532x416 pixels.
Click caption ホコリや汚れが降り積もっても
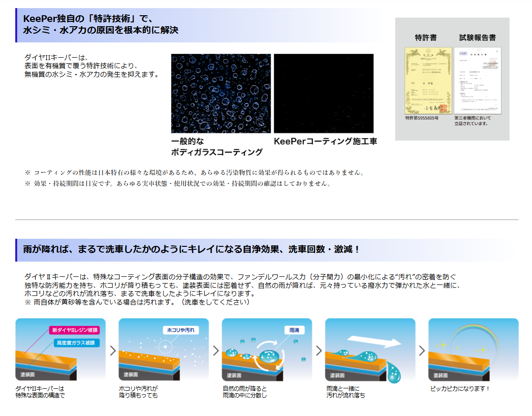click(x=138, y=392)
